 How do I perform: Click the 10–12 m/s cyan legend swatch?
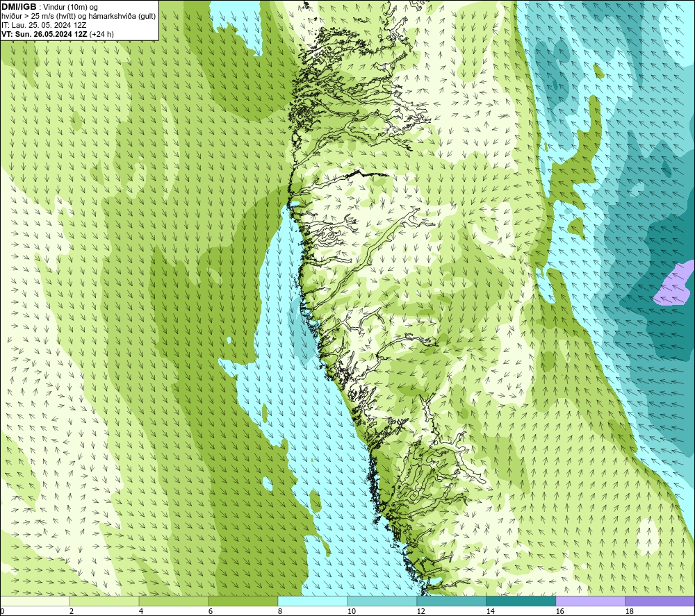coord(382,601)
